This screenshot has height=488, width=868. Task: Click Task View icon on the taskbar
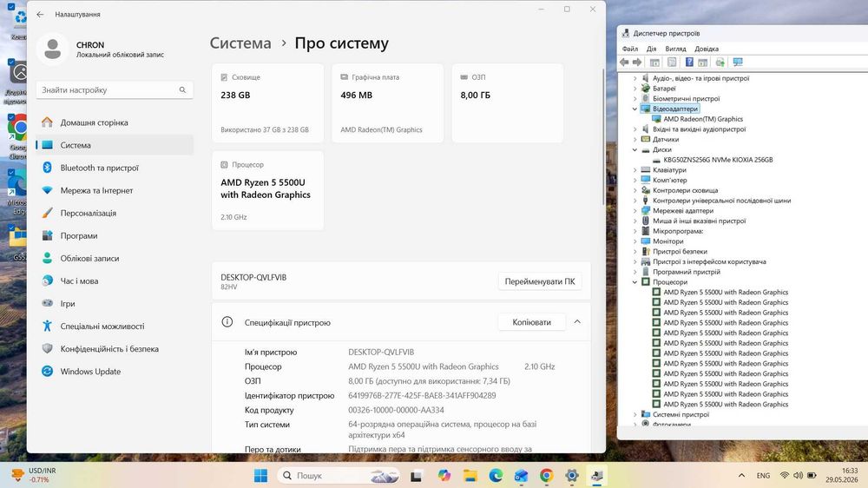[417, 475]
